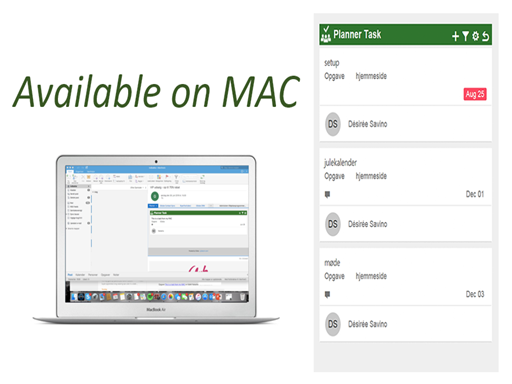
Task: Click hjemmeside label in møde card
Action: [371, 276]
